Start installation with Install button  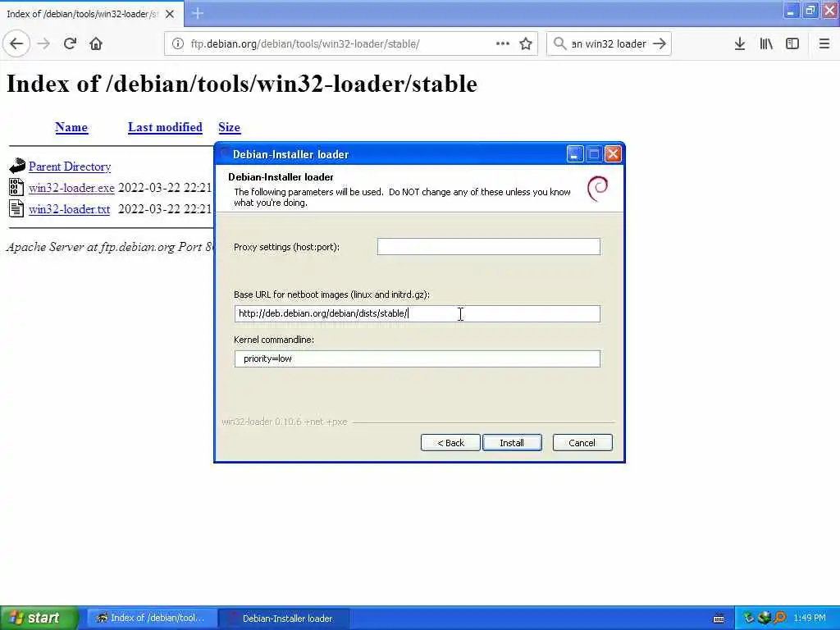[x=512, y=443]
